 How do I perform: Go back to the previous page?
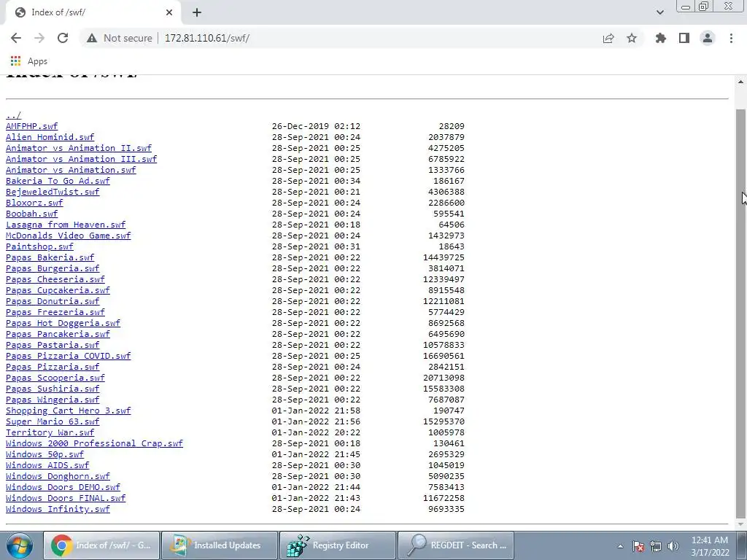point(16,38)
